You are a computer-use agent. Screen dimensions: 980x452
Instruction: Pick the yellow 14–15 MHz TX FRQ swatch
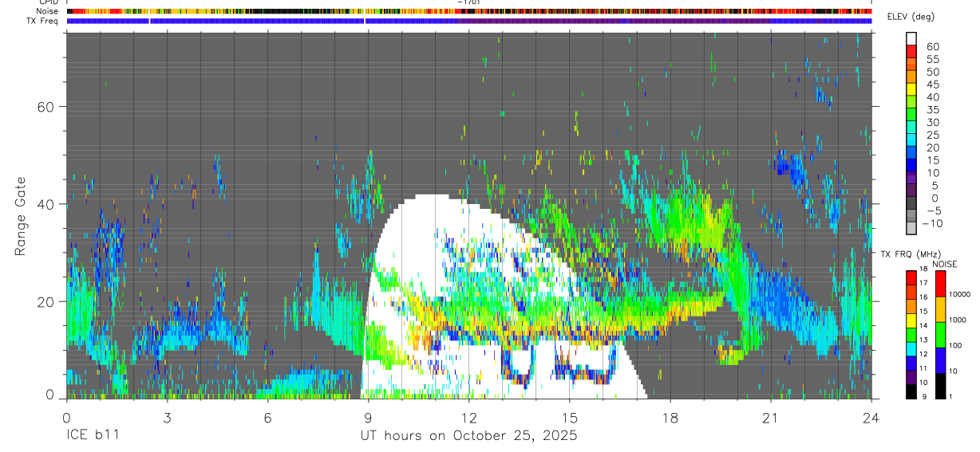911,320
